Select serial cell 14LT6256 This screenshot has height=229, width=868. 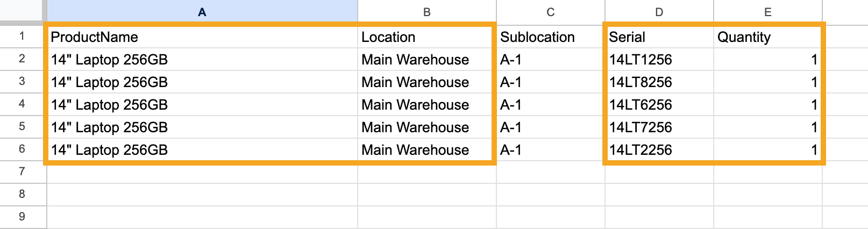point(659,105)
